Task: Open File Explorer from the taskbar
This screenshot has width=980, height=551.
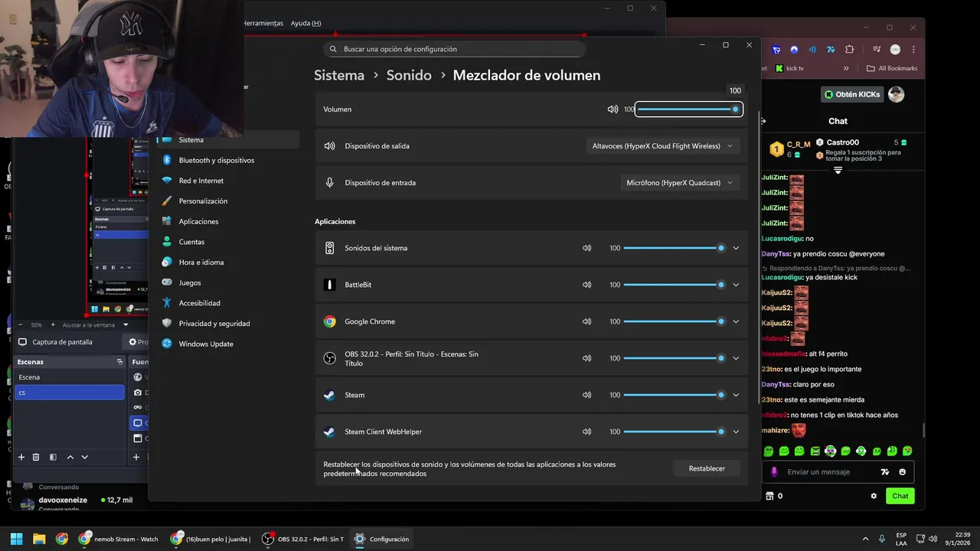Action: (39, 539)
